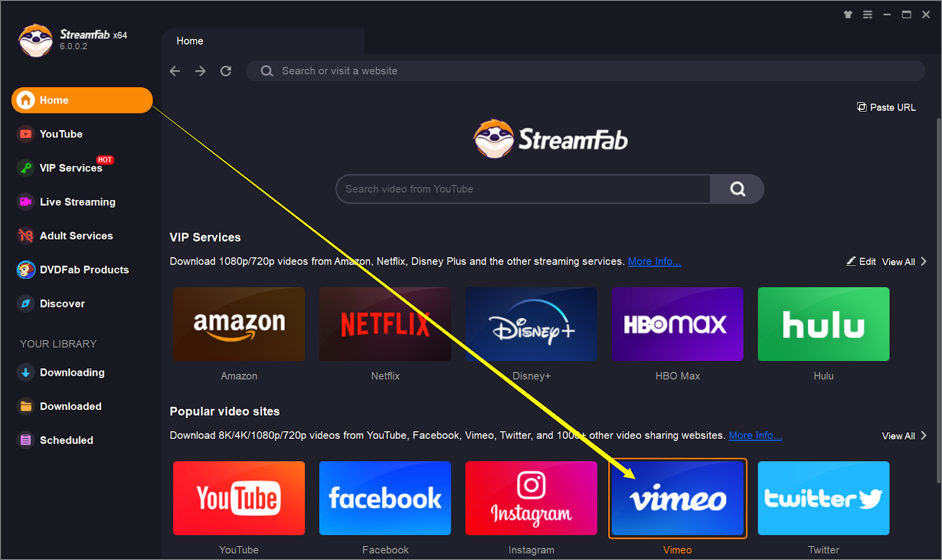
Task: Open the Amazon service tile
Action: click(x=239, y=324)
